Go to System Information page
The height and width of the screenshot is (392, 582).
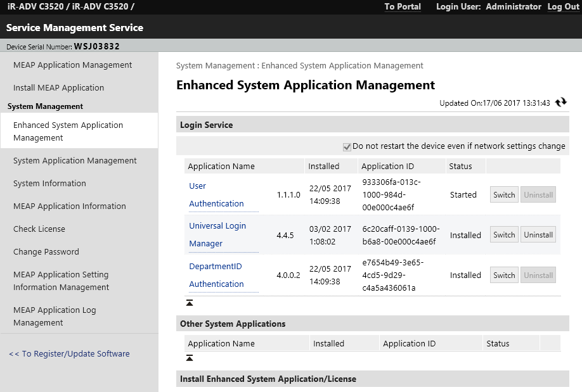click(x=49, y=184)
